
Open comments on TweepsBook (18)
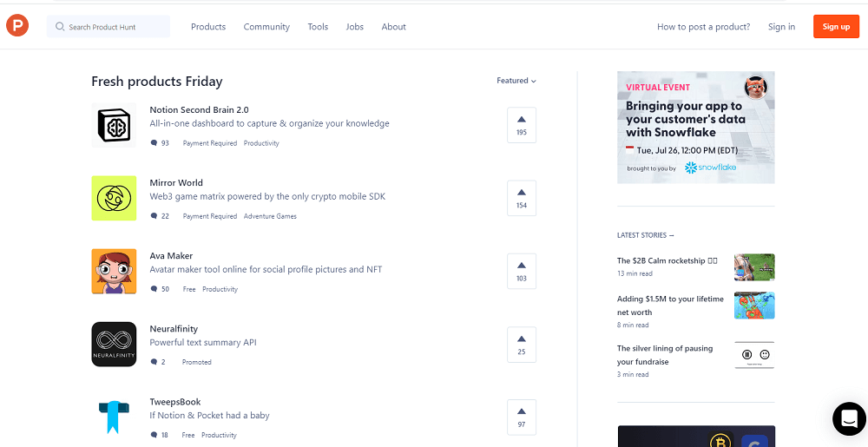[160, 435]
